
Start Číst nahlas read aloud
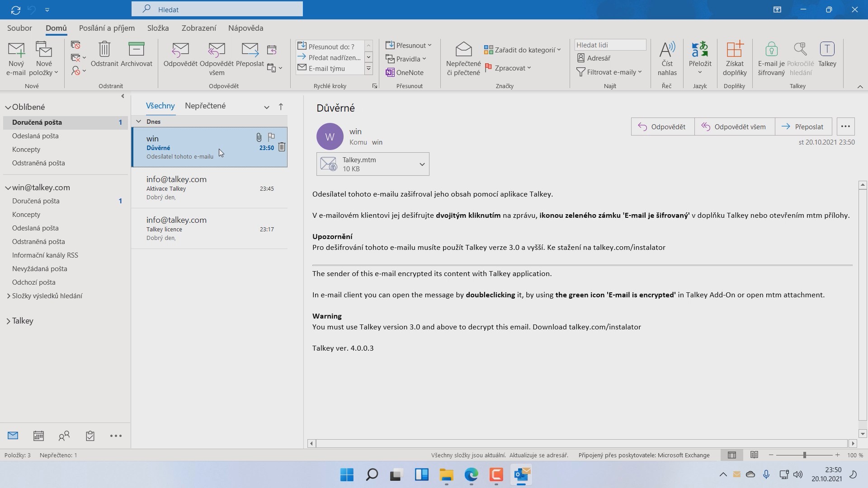coord(667,58)
